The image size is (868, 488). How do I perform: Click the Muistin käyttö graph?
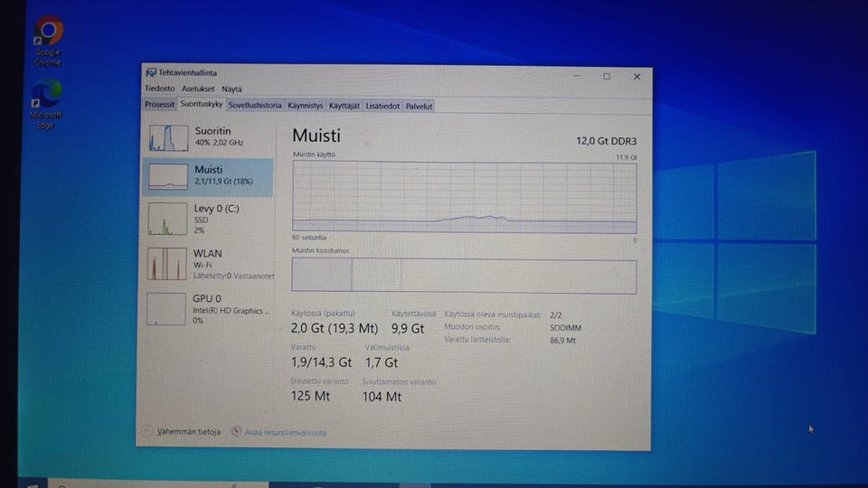tap(465, 198)
